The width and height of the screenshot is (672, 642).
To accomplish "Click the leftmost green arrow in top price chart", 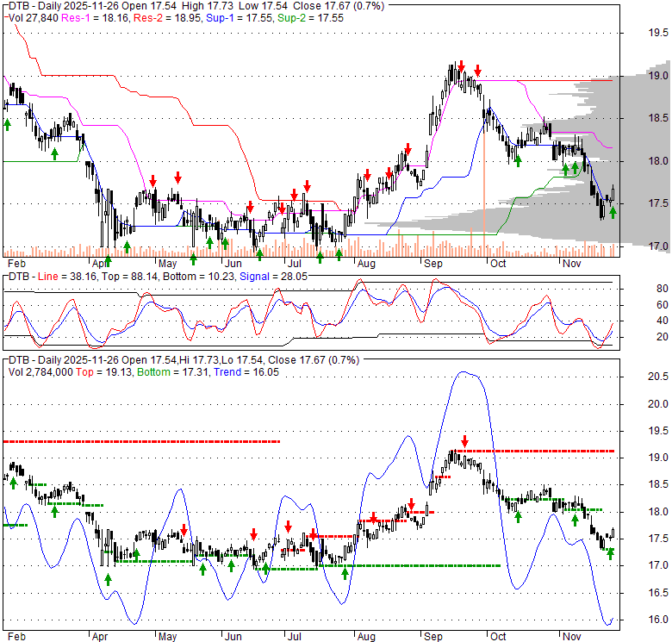I will 7,125.
